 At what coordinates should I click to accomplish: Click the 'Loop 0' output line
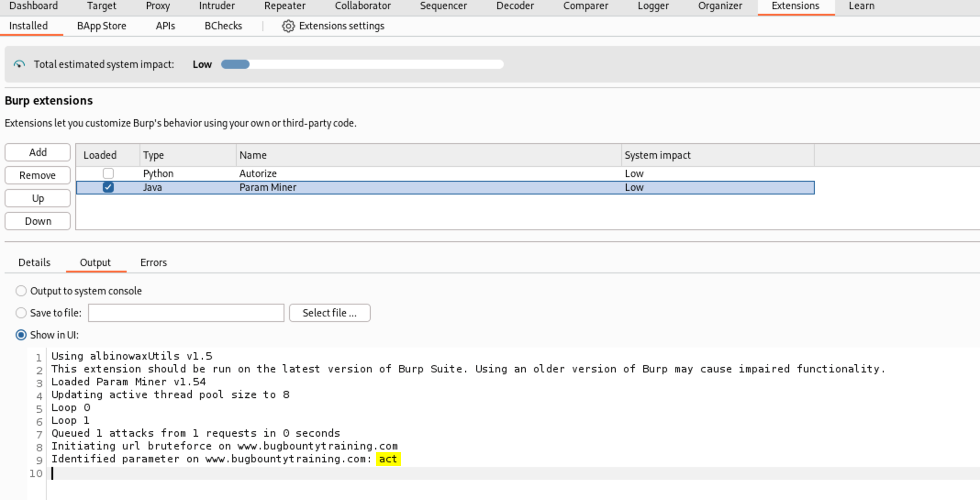pos(71,407)
